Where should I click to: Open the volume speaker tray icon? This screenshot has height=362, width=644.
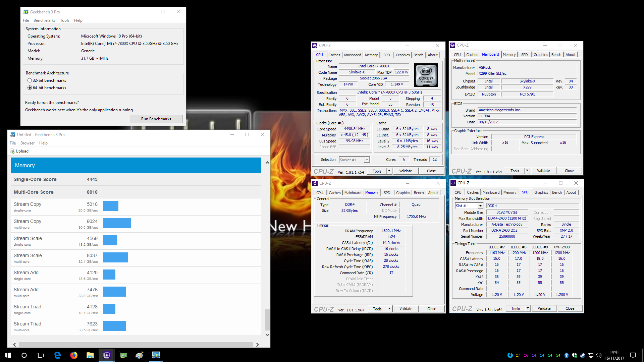pyautogui.click(x=599, y=355)
